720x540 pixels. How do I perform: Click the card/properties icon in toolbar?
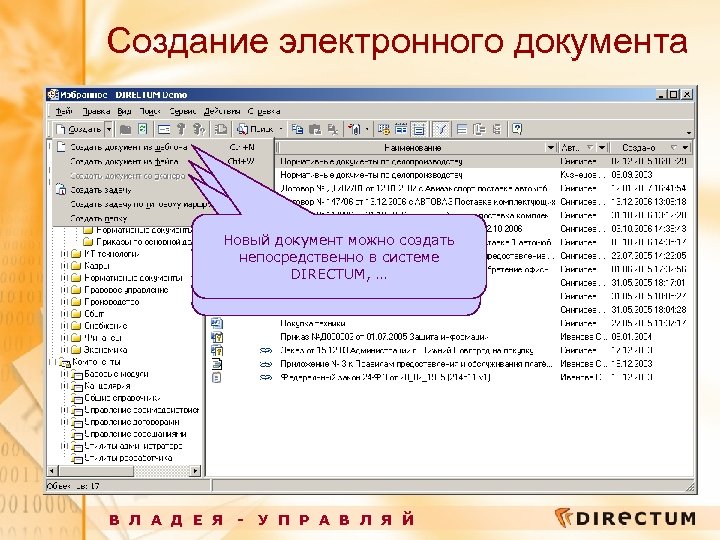[x=164, y=129]
